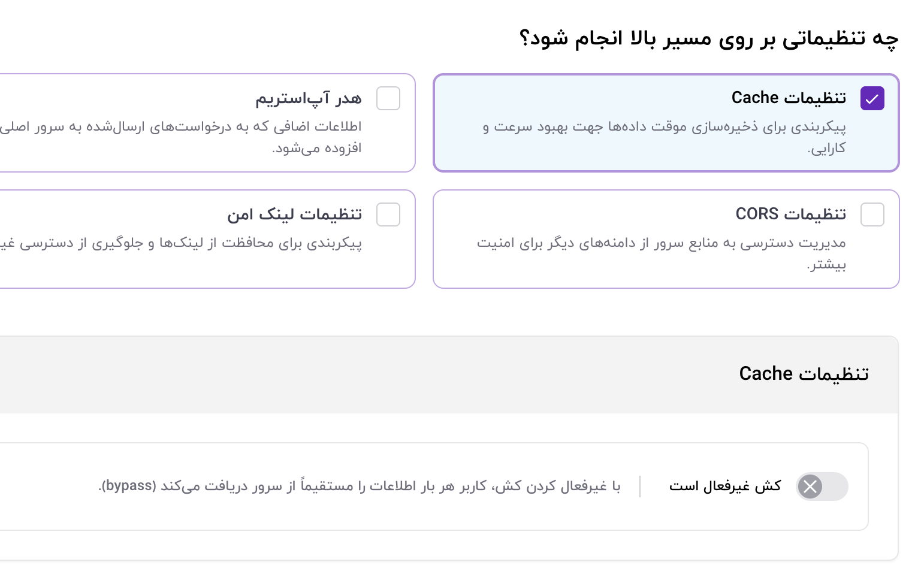Click the X icon inside the cache switch

[810, 487]
